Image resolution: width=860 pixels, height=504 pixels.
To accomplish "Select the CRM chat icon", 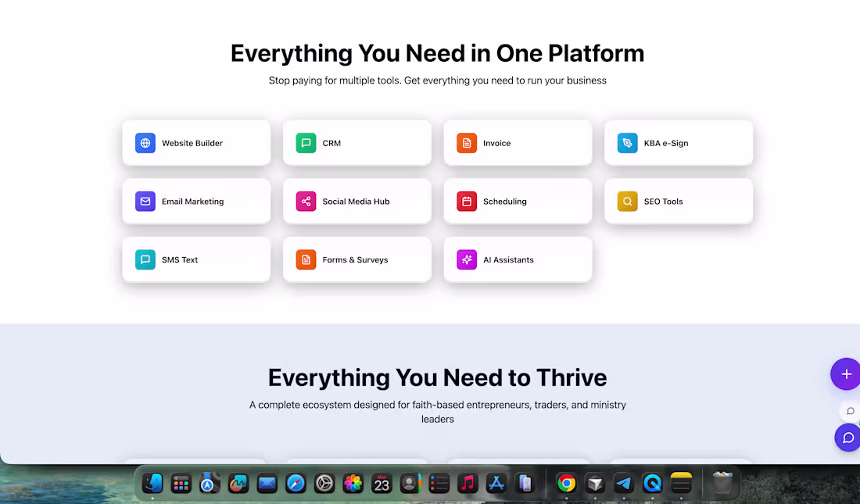I will 306,143.
